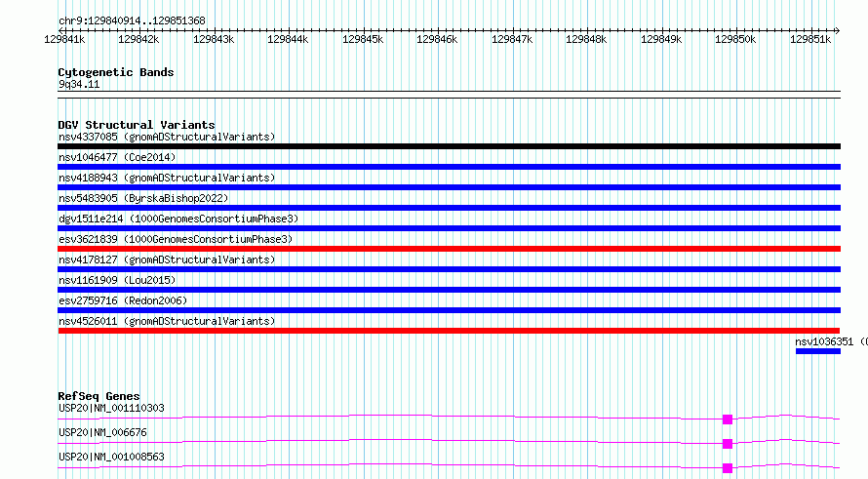The width and height of the screenshot is (868, 479).
Task: Open the nsv1046477 (Coe2014) label
Action: (x=117, y=157)
